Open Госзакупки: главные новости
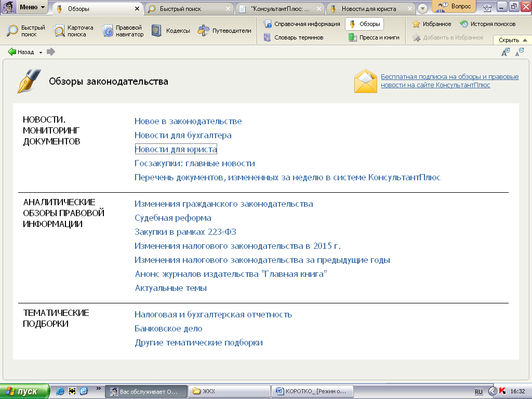This screenshot has width=532, height=399. (194, 163)
